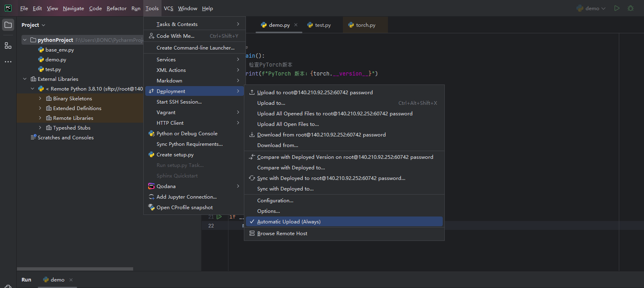Expand the Binary Skeletons node
The width and height of the screenshot is (644, 288).
click(x=40, y=98)
